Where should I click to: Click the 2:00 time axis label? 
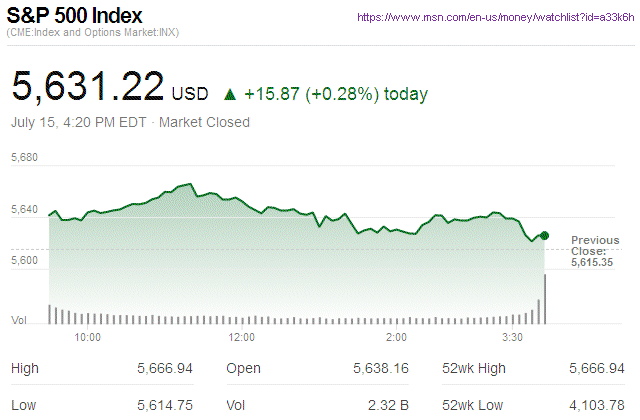396,337
